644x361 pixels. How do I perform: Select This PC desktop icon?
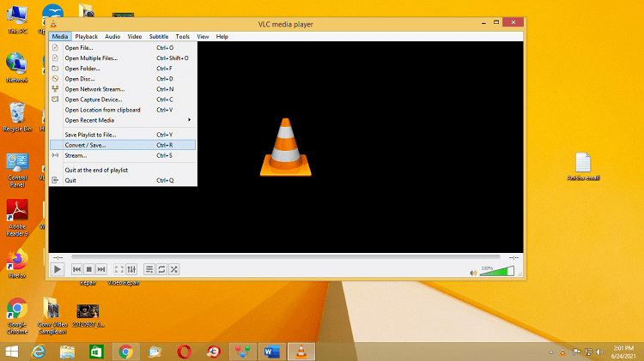[17, 20]
